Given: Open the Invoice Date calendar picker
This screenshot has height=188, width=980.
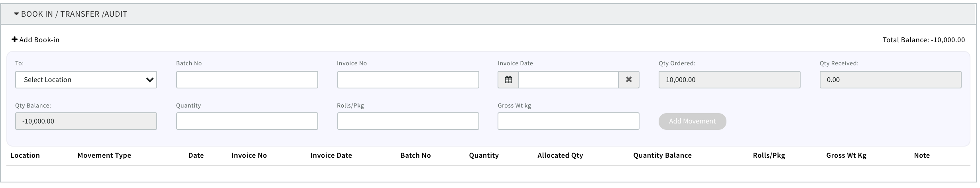Looking at the screenshot, I should [x=508, y=80].
